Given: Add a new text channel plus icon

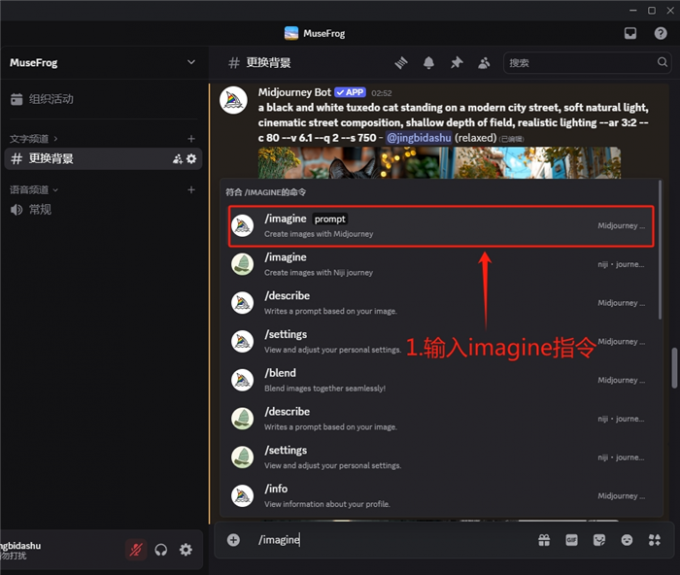Looking at the screenshot, I should point(191,139).
